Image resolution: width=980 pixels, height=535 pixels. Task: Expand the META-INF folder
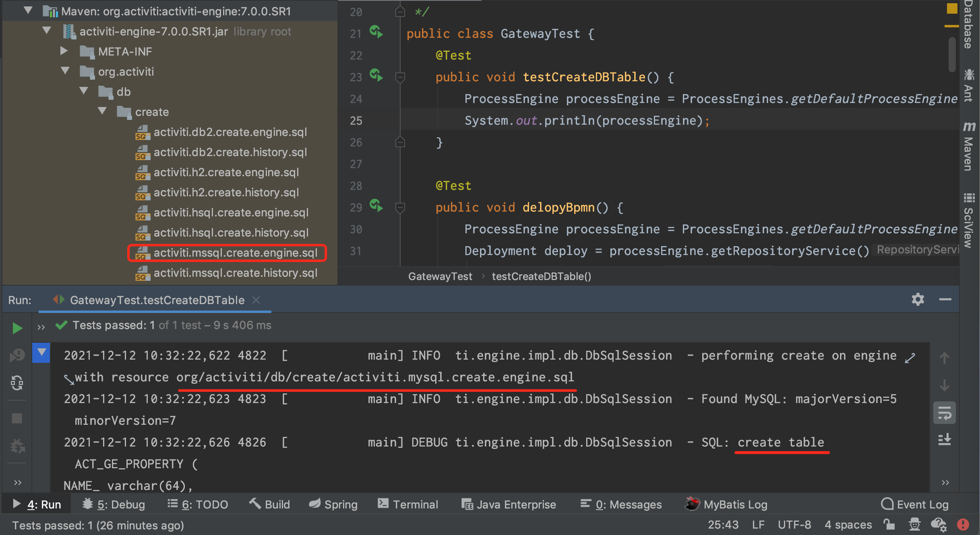pos(64,51)
